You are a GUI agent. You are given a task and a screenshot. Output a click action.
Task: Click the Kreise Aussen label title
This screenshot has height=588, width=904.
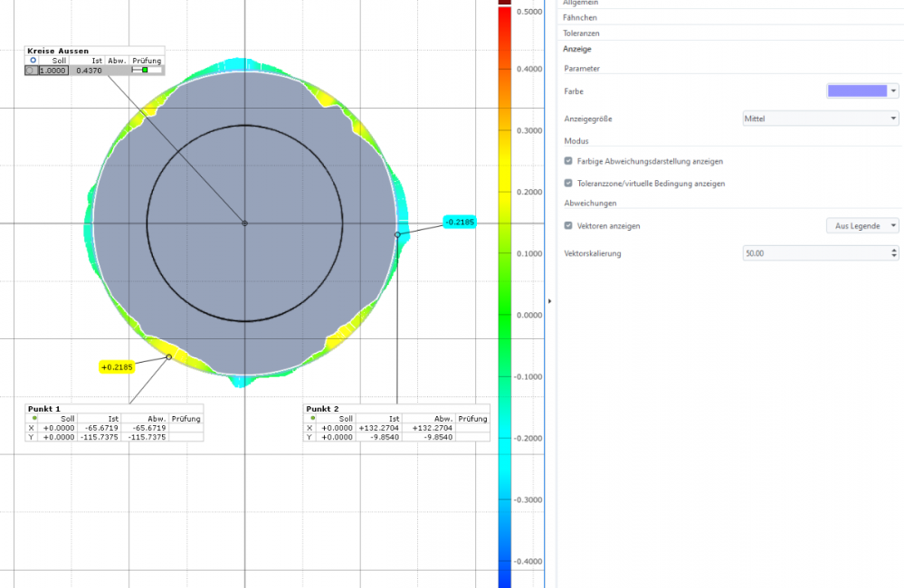[x=57, y=52]
